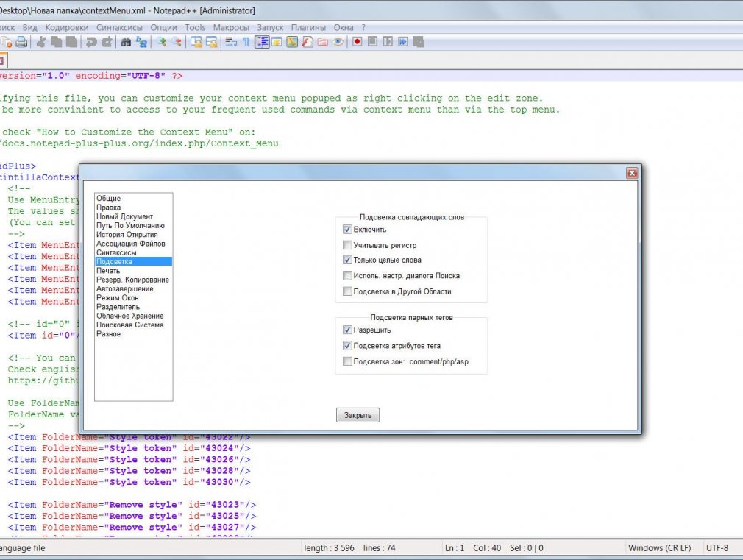This screenshot has width=743, height=560.
Task: Uncheck Только целые слова checkbox
Action: [347, 260]
